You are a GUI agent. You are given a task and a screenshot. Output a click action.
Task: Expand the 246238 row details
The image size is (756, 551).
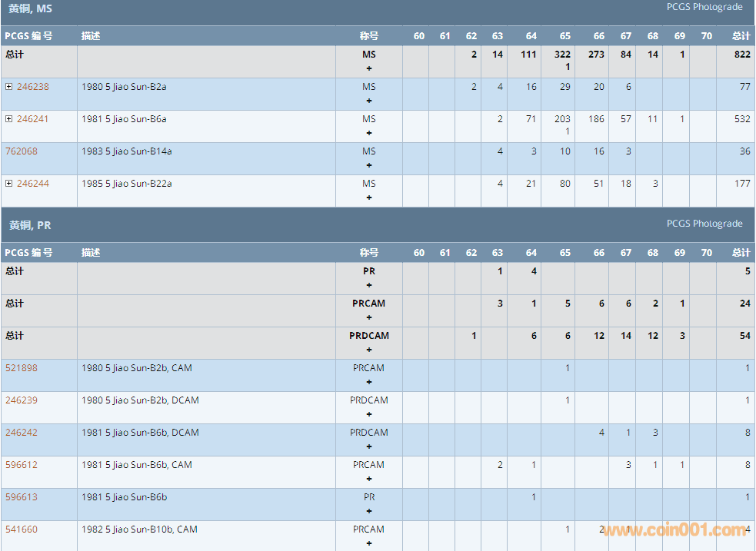pyautogui.click(x=9, y=87)
